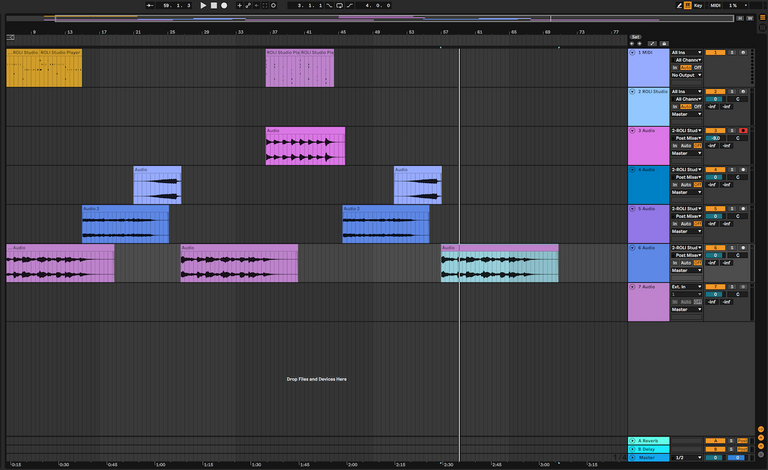Image resolution: width=768 pixels, height=470 pixels.
Task: Toggle Automation Arm icon
Action: (x=248, y=5)
